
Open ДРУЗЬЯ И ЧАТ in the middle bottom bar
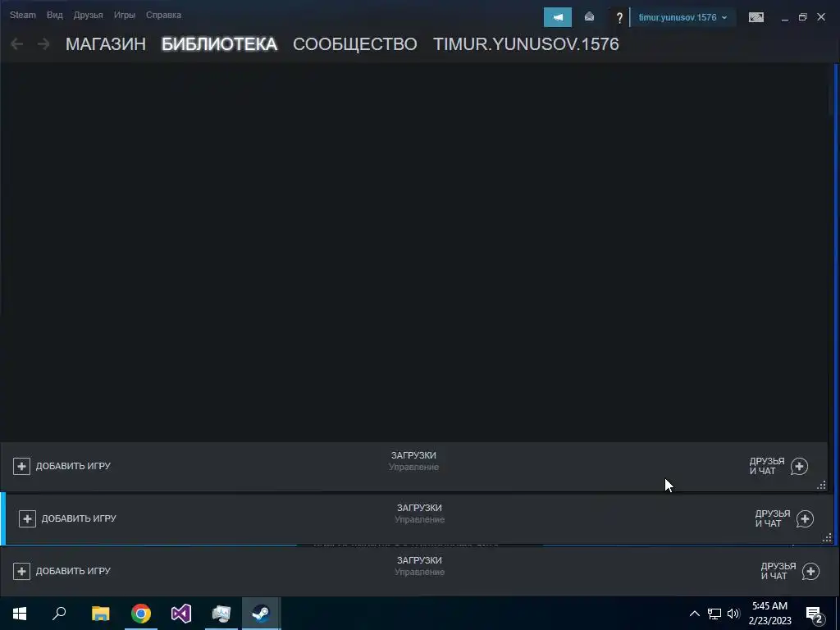click(x=773, y=518)
